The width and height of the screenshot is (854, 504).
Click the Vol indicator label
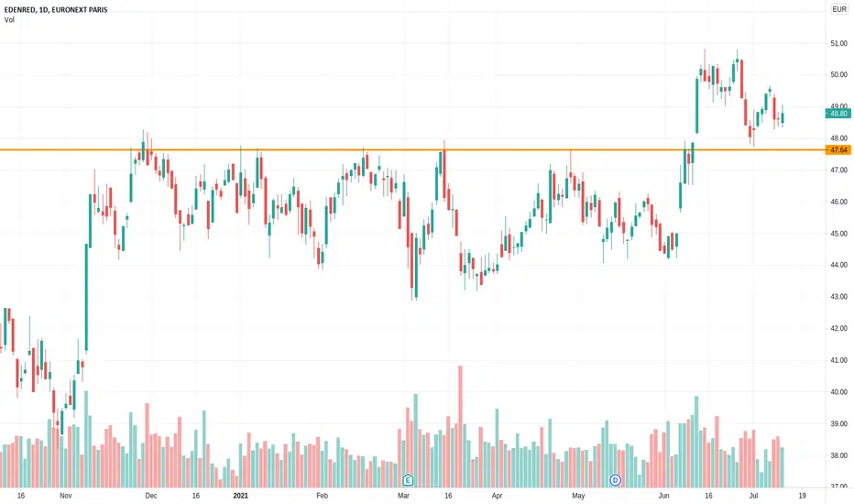pos(9,19)
